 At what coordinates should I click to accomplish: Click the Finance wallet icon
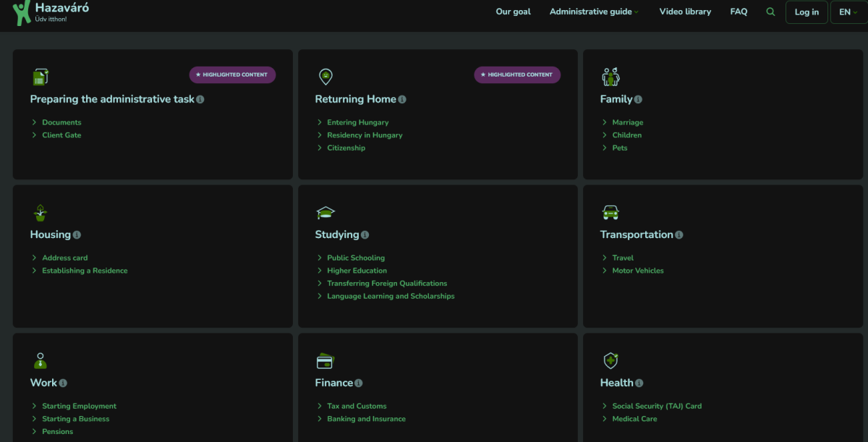pyautogui.click(x=325, y=361)
